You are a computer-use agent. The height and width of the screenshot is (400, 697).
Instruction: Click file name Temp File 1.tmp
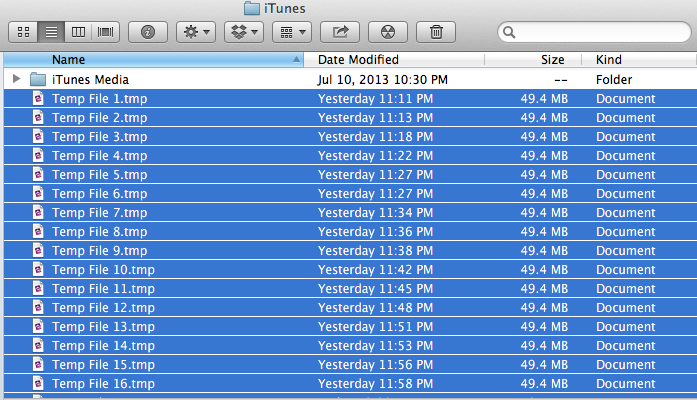click(x=100, y=99)
